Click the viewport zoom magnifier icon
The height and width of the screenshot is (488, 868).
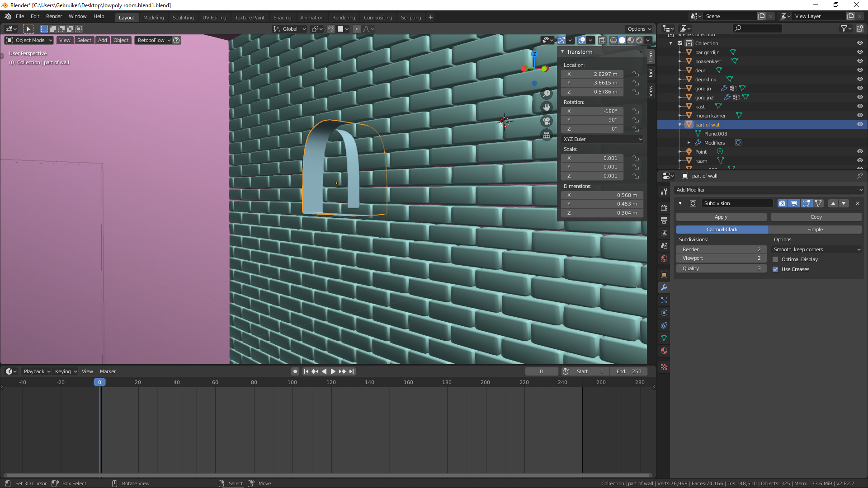547,94
